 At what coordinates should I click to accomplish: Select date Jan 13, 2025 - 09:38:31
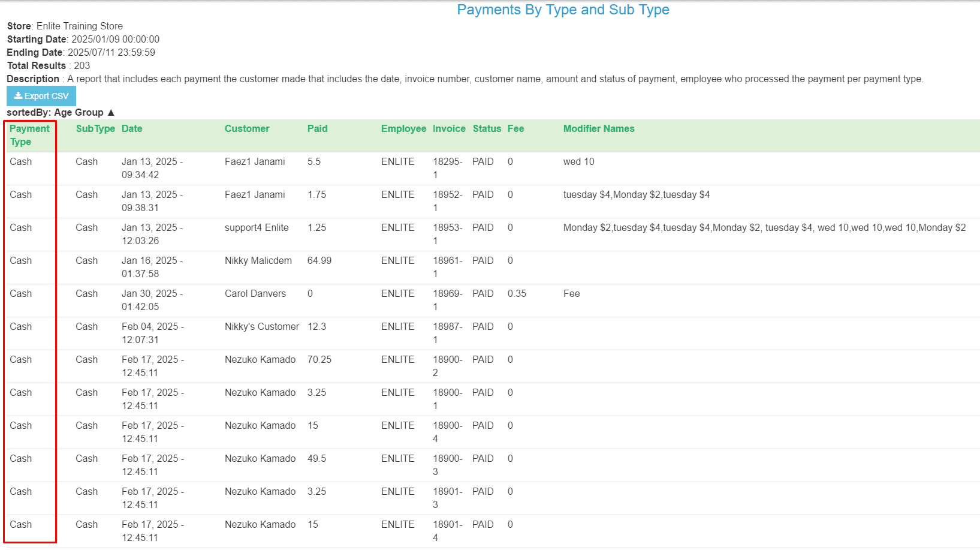pos(152,202)
